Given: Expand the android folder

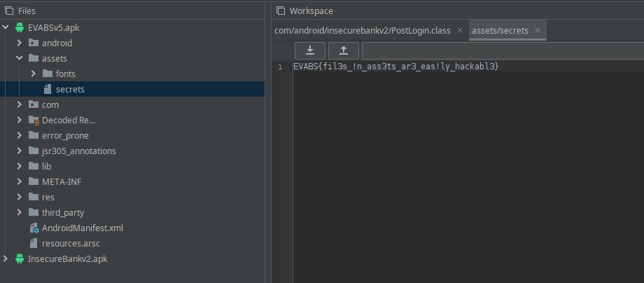Looking at the screenshot, I should 20,43.
